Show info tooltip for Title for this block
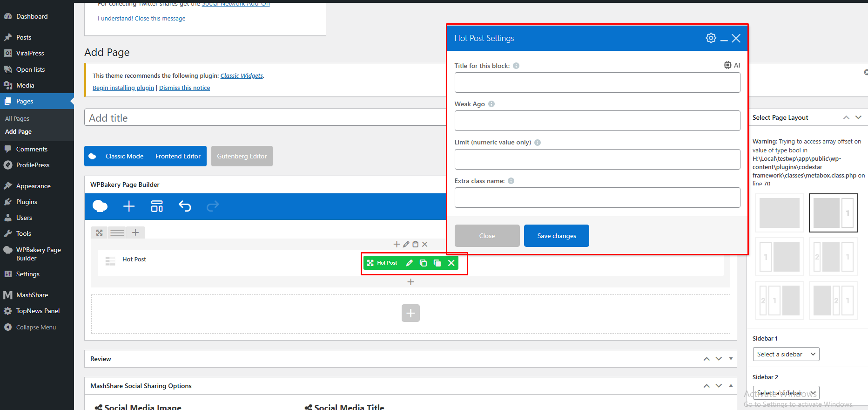 point(516,66)
